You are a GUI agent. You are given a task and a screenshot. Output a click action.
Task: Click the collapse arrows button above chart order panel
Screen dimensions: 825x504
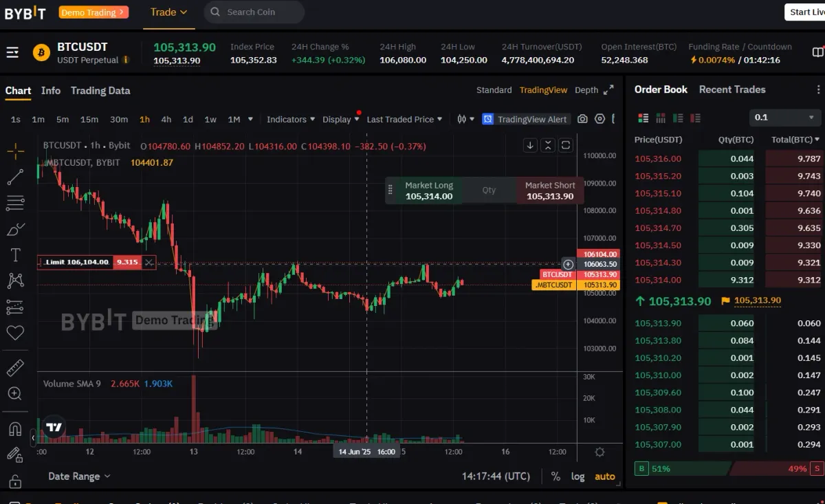click(x=548, y=145)
